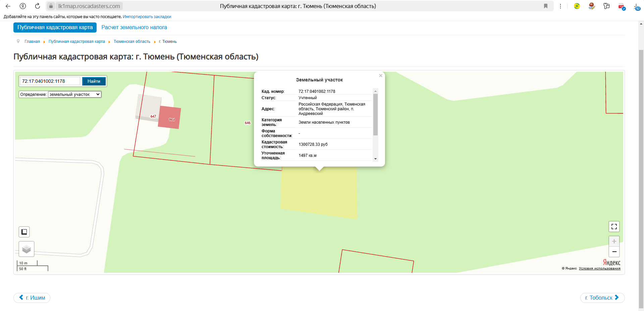
Task: Open the Публичная кадастровая карта tab
Action: coord(55,27)
